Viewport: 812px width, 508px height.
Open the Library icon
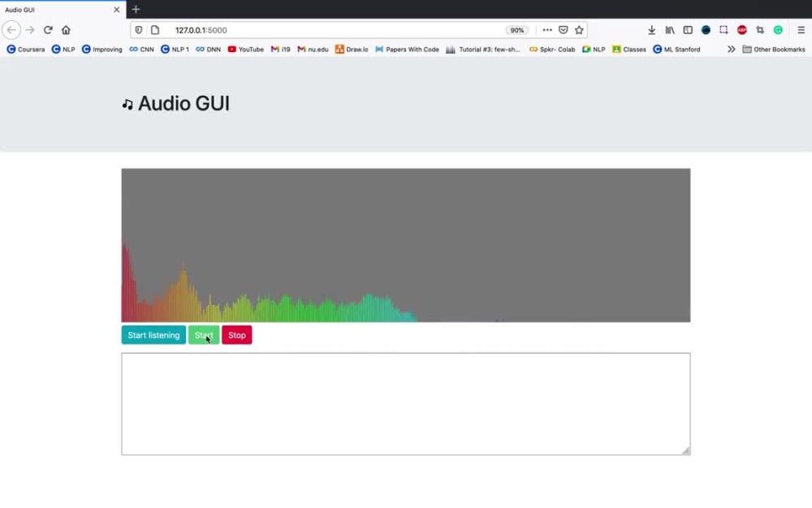(x=670, y=30)
